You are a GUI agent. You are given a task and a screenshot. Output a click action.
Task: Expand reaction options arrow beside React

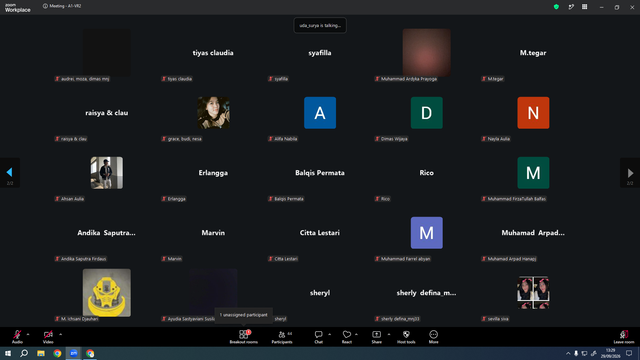356,334
